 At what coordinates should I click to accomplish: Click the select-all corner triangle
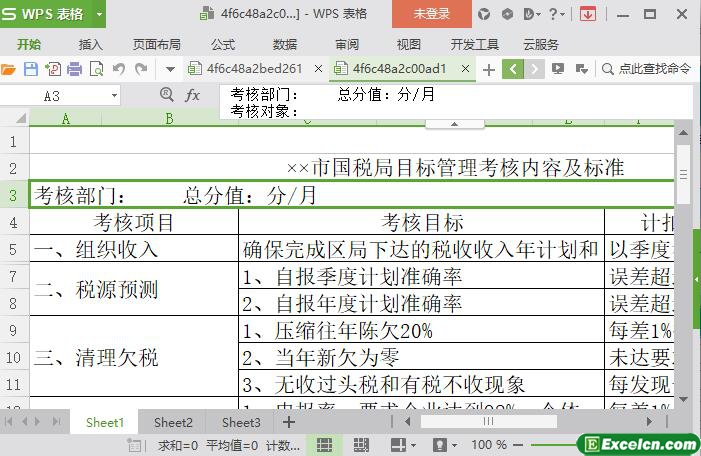pos(21,118)
